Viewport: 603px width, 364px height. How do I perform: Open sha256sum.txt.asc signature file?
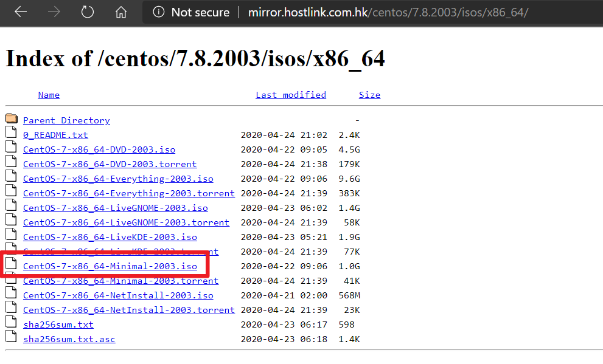click(69, 339)
